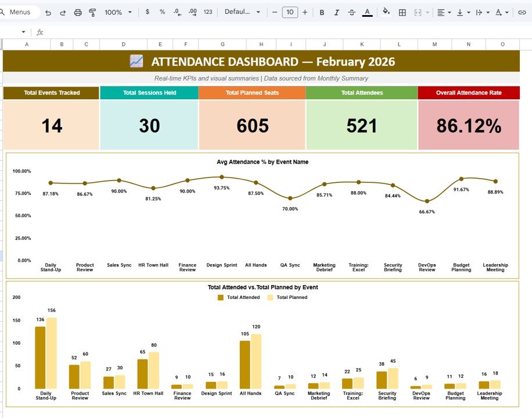Toggle italic formatting
This screenshot has width=532, height=418.
point(336,12)
